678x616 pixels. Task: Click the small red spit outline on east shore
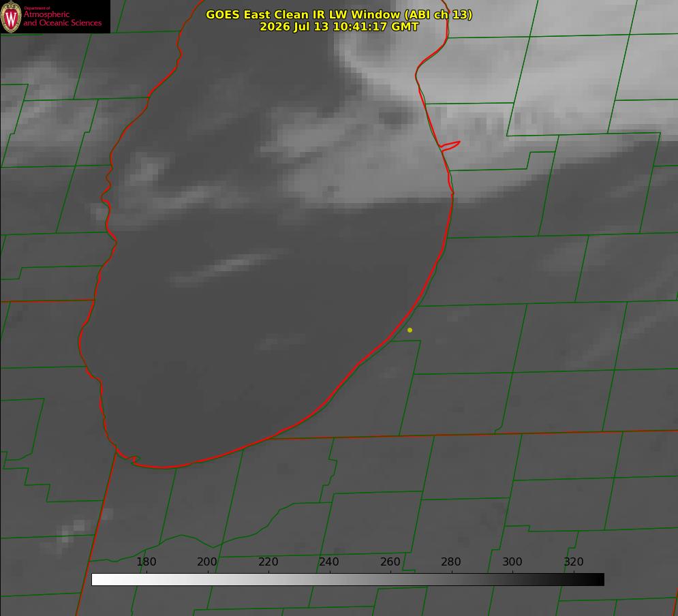(450, 146)
